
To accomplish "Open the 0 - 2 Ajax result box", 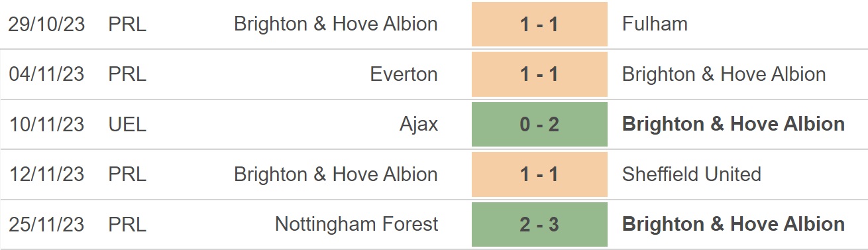I will (x=539, y=124).
